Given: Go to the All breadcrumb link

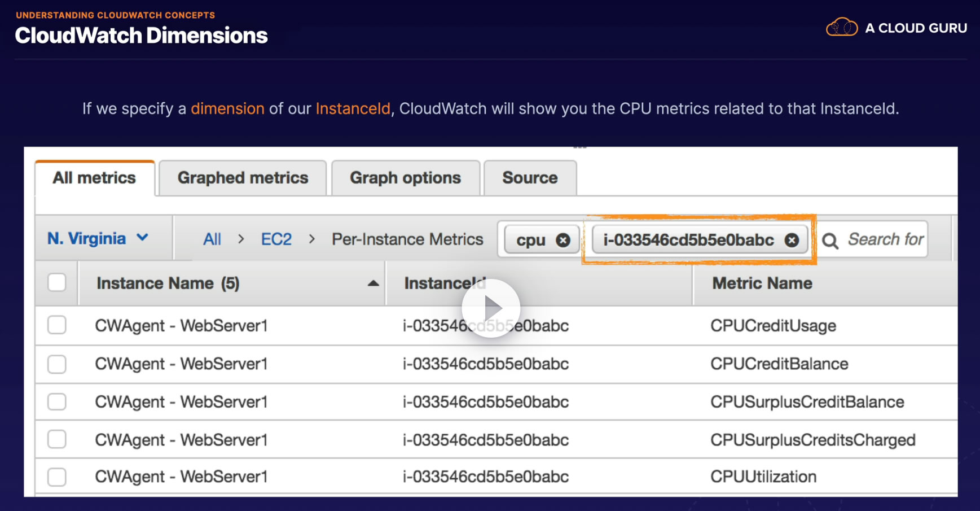Looking at the screenshot, I should click(212, 239).
